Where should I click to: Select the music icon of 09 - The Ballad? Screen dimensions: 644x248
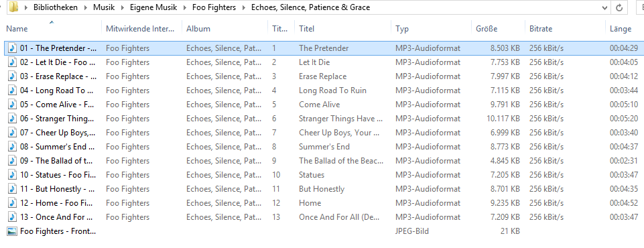tap(13, 161)
